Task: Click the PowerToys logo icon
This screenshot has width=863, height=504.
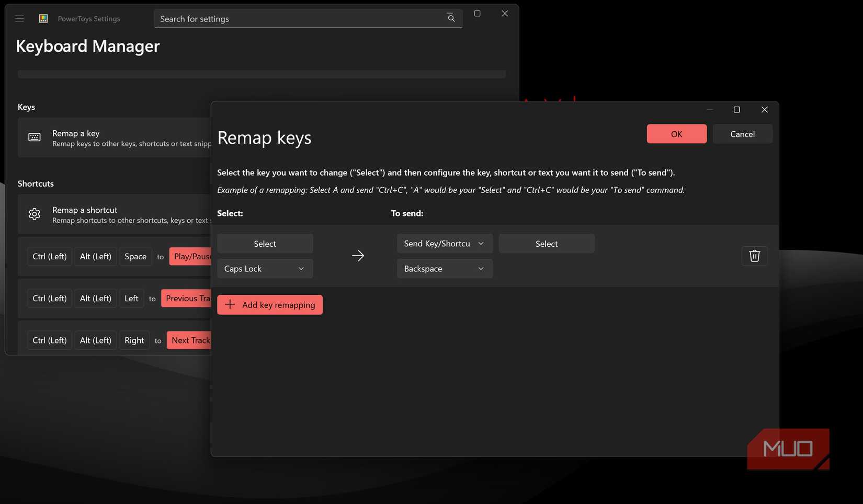Action: 43,18
